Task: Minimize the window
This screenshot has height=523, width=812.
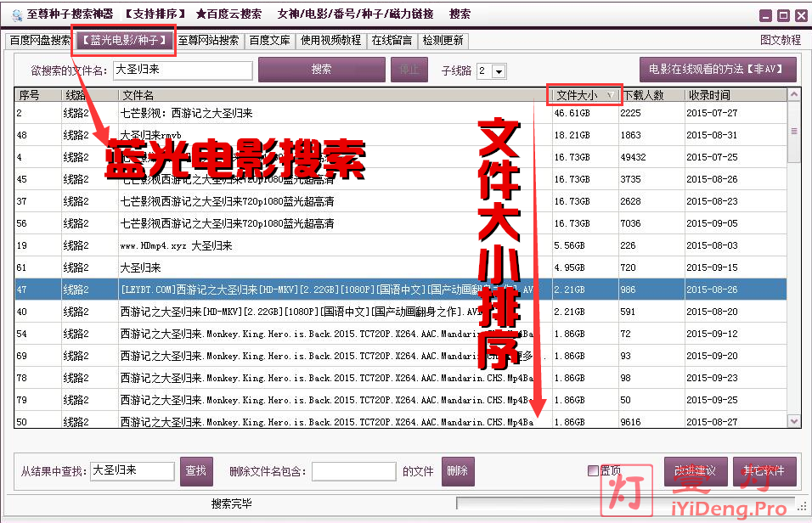Action: click(765, 15)
